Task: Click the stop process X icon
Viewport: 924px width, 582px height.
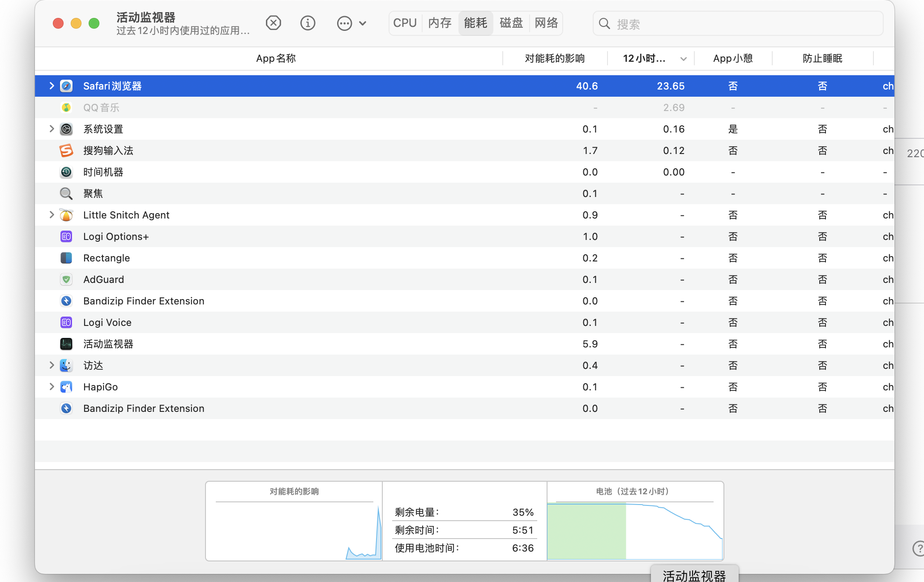Action: pos(273,23)
